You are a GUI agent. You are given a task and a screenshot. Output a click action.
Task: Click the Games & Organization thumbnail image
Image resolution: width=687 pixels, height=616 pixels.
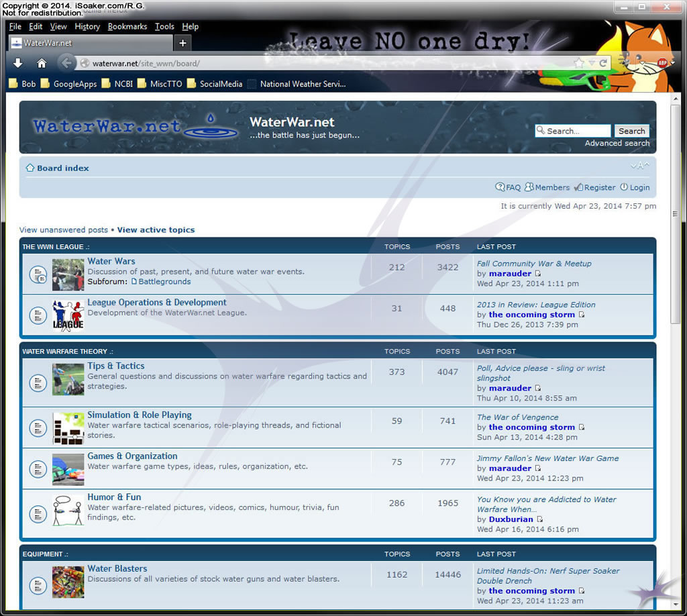pyautogui.click(x=68, y=470)
